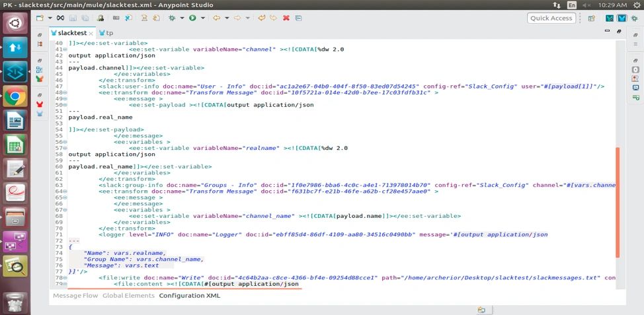Click the "payload.real_name" text on line 52
This screenshot has height=315, width=644.
(x=101, y=118)
